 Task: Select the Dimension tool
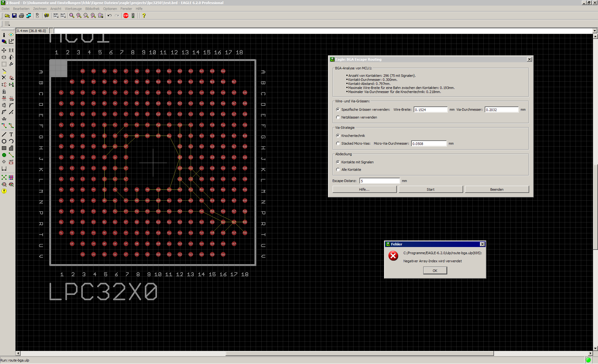tap(4, 169)
